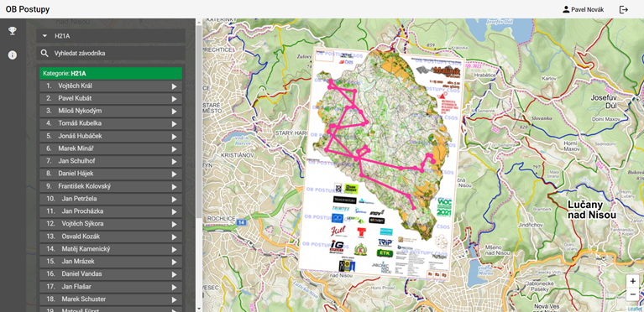Play route of Osvald Kozák
Viewport: 644px width, 312px height.
(x=174, y=237)
